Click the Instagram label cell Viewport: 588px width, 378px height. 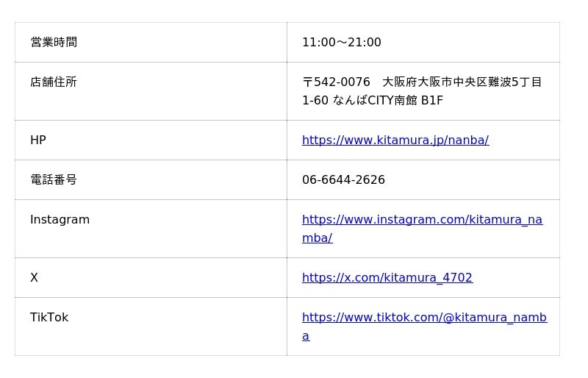pos(151,229)
